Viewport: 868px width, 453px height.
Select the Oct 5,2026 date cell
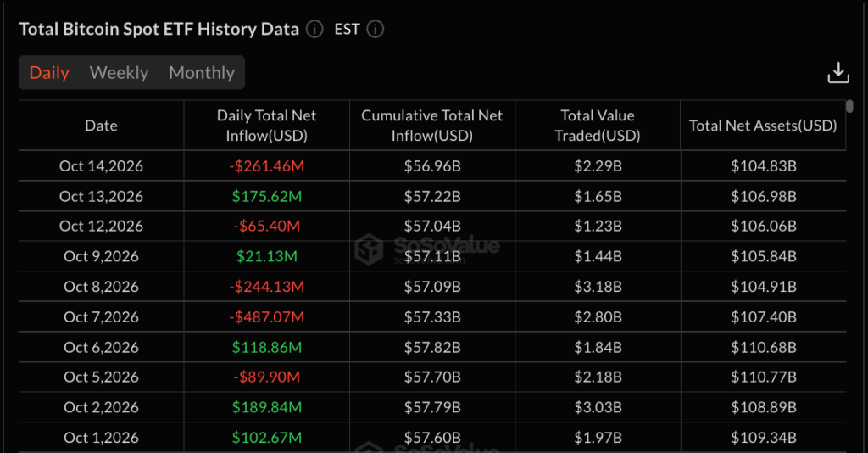tap(102, 377)
